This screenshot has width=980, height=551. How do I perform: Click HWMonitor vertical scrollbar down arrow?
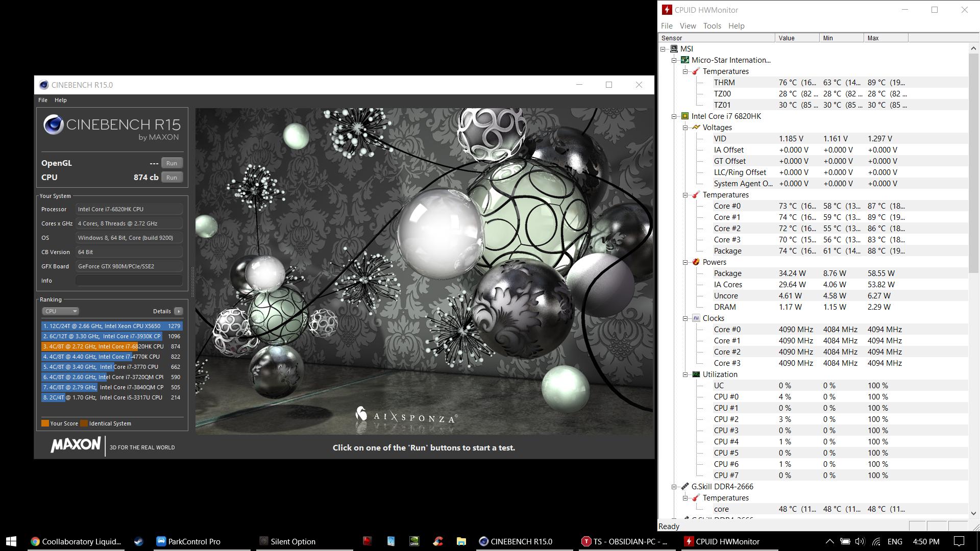[973, 514]
